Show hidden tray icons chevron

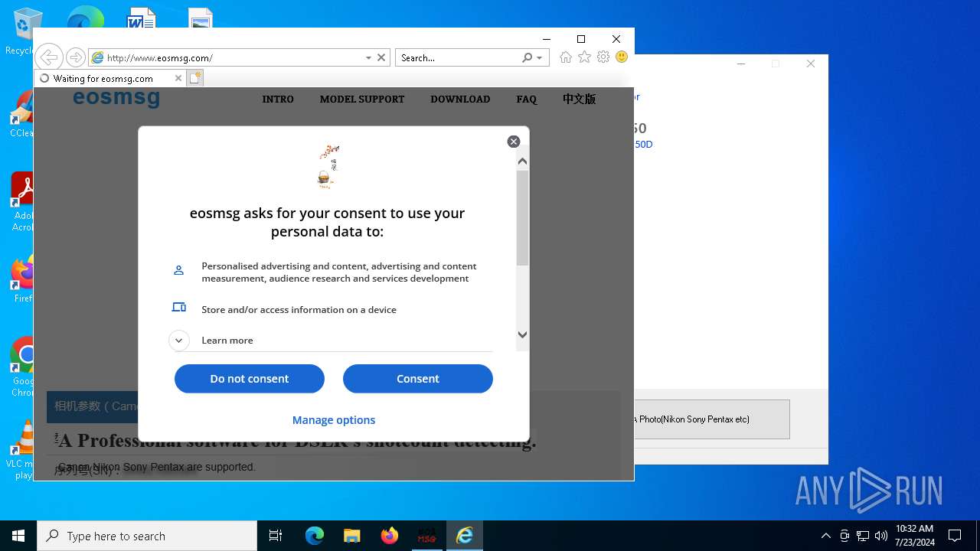coord(826,536)
